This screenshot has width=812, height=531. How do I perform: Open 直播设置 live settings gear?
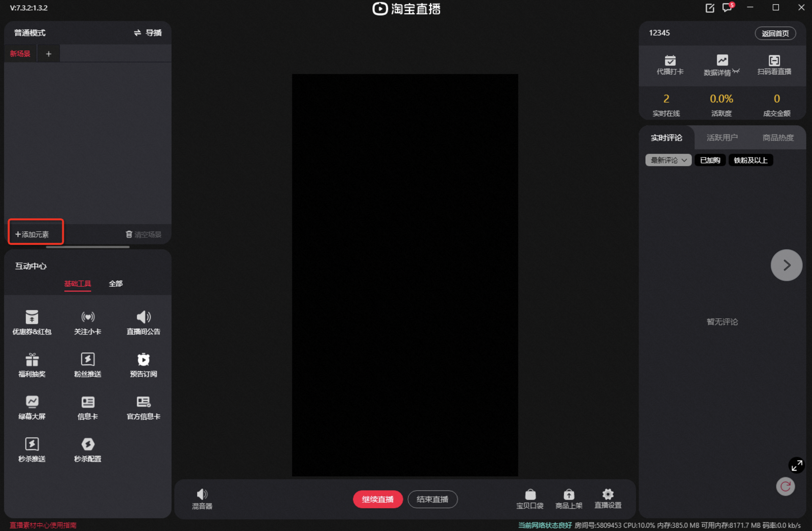pos(608,499)
